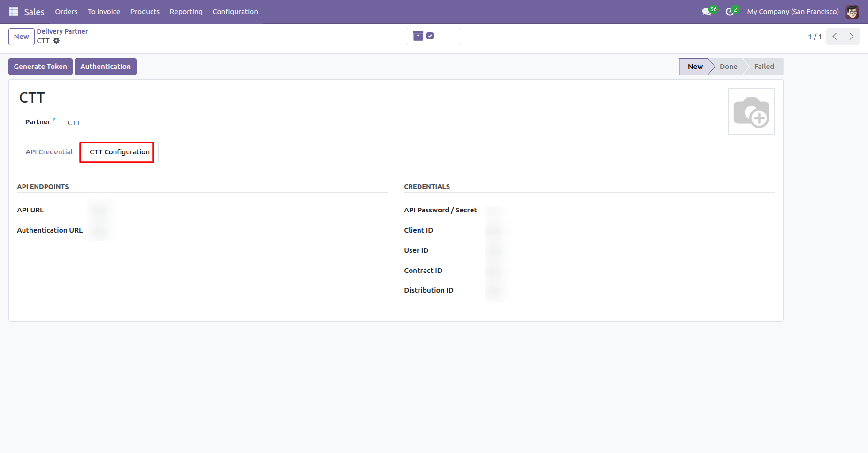Open the Products menu
The height and width of the screenshot is (453, 868).
(145, 12)
